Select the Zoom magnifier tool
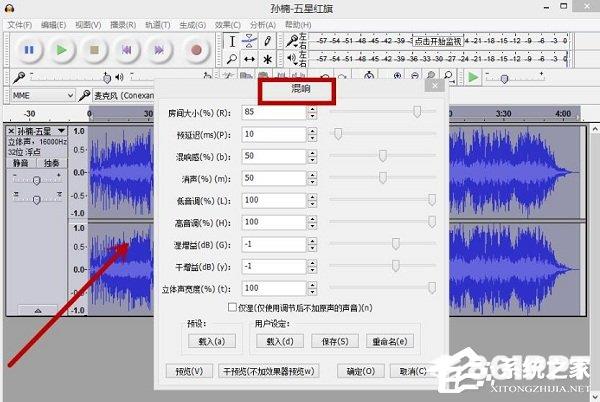The height and width of the screenshot is (402, 600). pos(232,59)
